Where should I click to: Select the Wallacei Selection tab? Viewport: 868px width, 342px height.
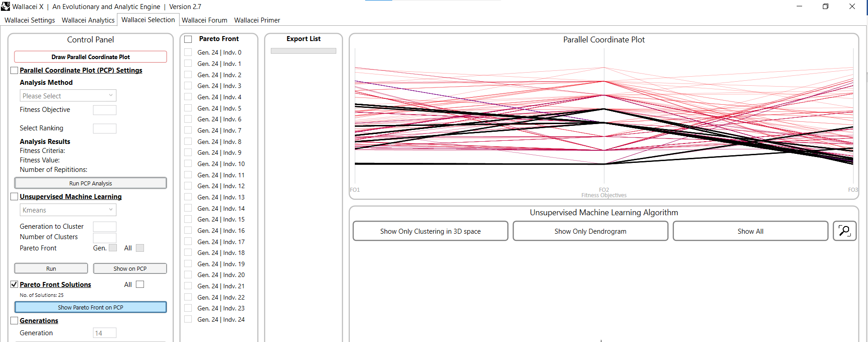click(148, 20)
